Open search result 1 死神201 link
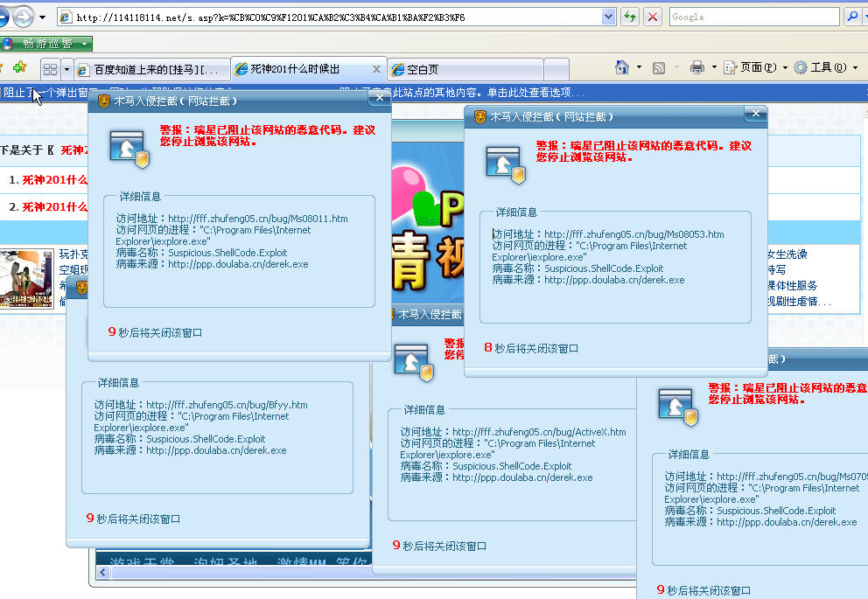 pyautogui.click(x=54, y=180)
